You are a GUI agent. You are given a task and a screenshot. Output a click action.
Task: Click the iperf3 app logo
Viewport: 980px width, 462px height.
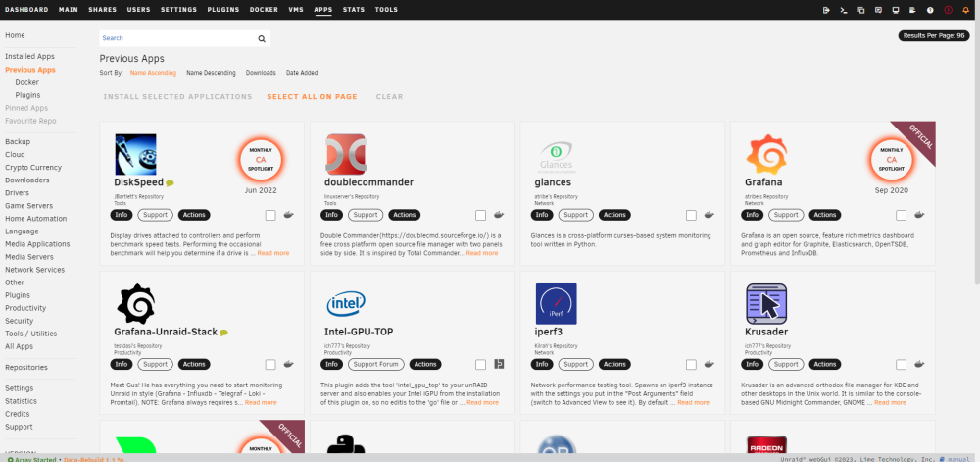(x=557, y=304)
